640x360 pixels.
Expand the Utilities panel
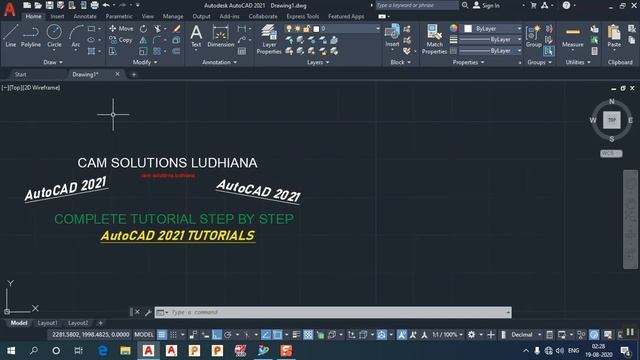click(x=578, y=62)
